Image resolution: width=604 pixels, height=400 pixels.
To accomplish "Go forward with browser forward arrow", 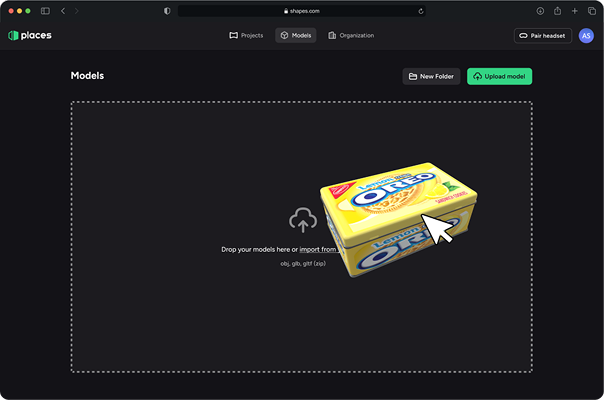I will pos(77,11).
